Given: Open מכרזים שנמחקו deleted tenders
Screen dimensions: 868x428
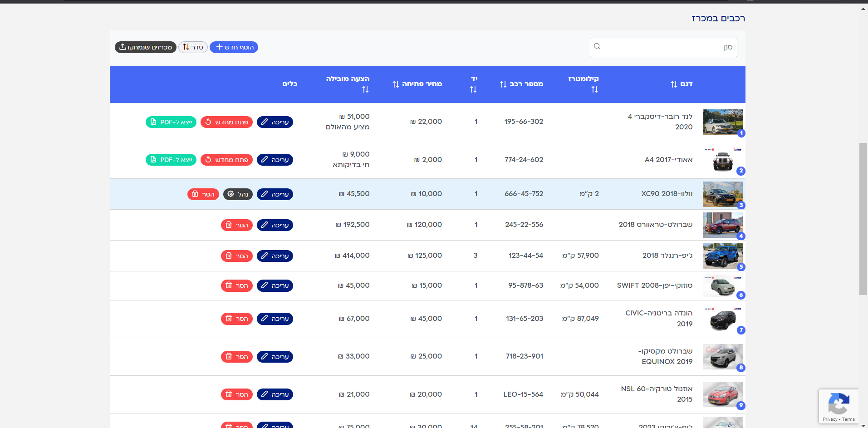Looking at the screenshot, I should click(146, 47).
